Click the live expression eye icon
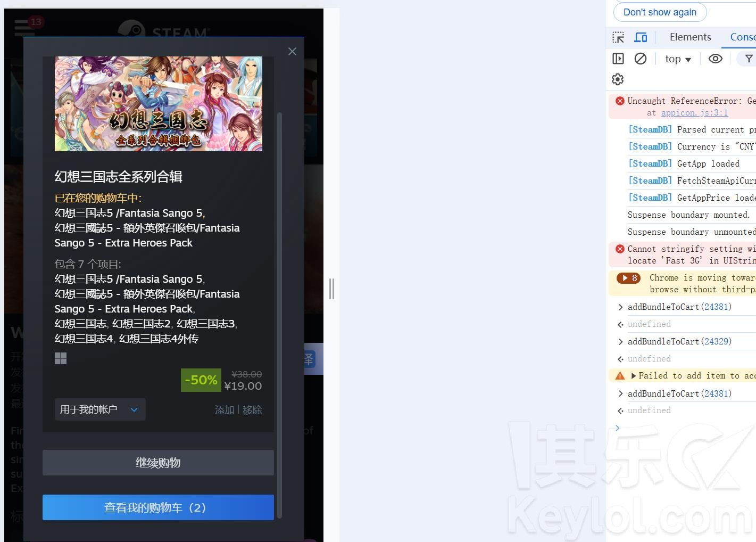 coord(716,59)
